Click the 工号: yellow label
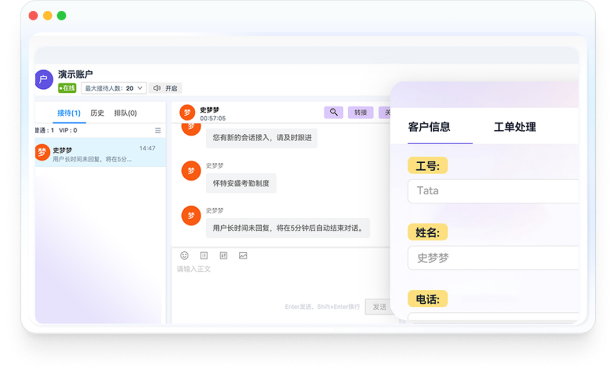The image size is (616, 374). [427, 166]
